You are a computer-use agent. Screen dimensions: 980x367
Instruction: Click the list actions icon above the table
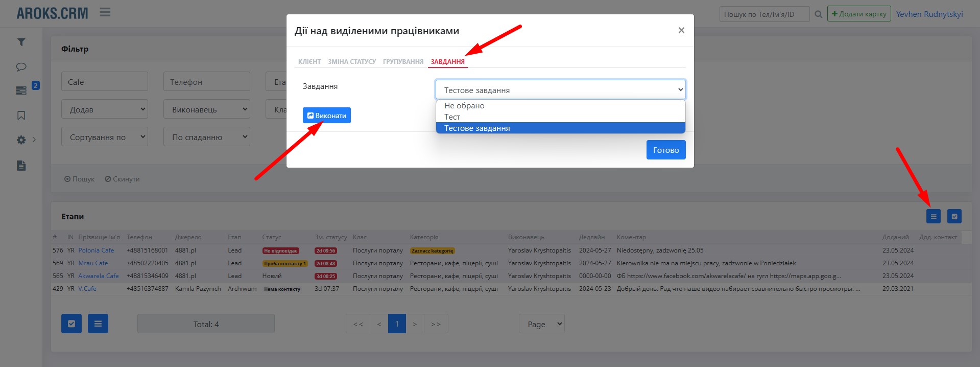(x=934, y=216)
